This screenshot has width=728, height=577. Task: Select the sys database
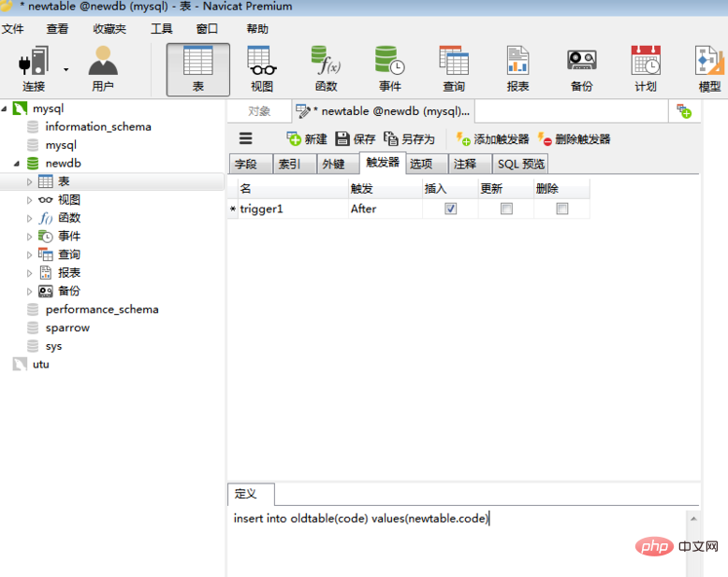click(x=53, y=346)
